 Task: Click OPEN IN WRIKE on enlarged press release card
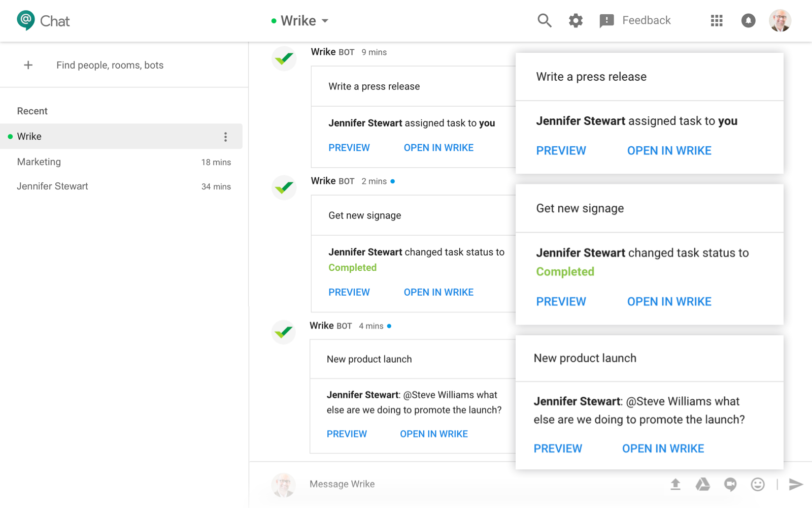click(x=669, y=151)
